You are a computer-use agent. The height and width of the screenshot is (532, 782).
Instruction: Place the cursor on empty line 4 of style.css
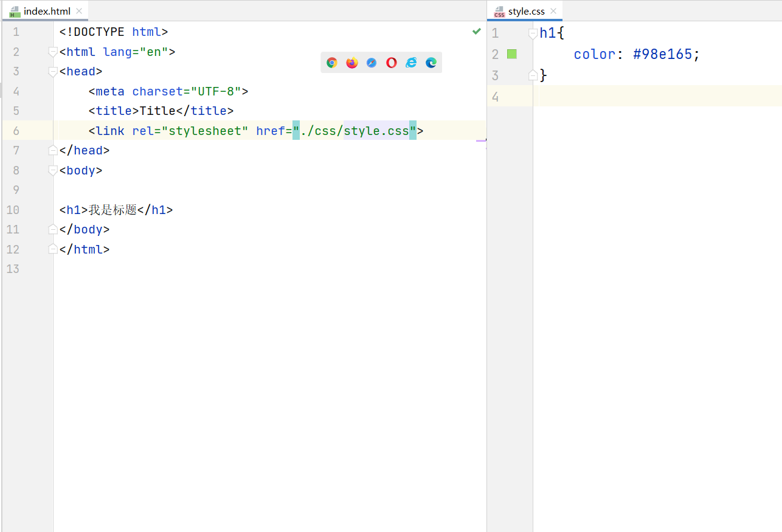pos(657,96)
